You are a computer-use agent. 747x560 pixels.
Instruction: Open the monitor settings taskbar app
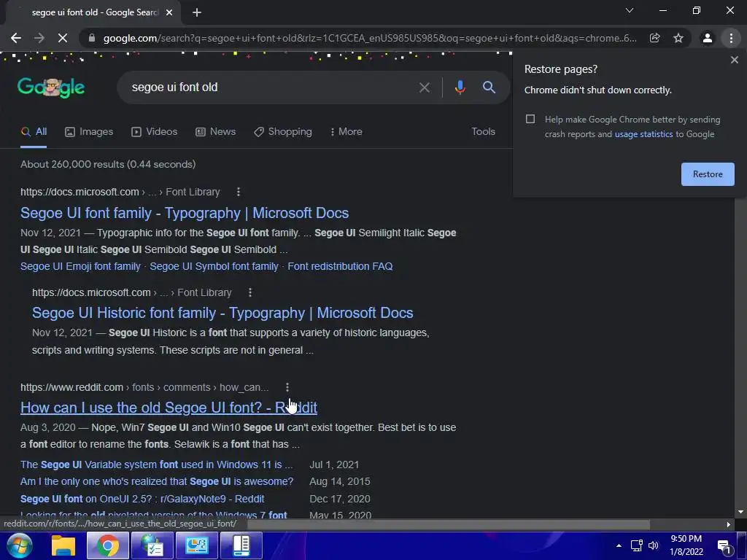(x=197, y=545)
